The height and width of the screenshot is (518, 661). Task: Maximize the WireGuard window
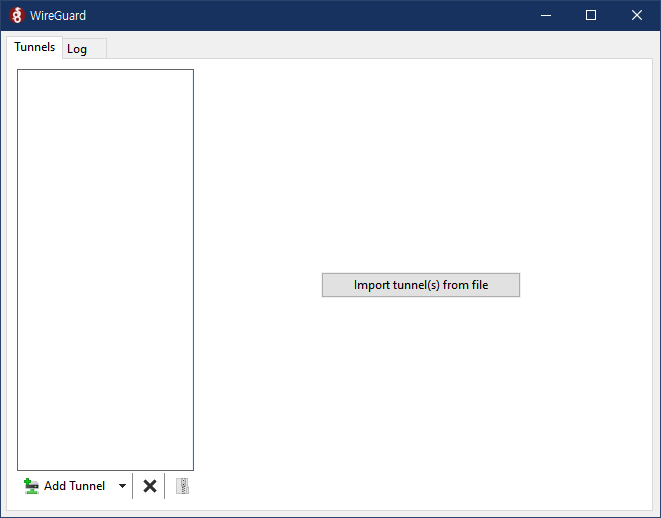591,16
